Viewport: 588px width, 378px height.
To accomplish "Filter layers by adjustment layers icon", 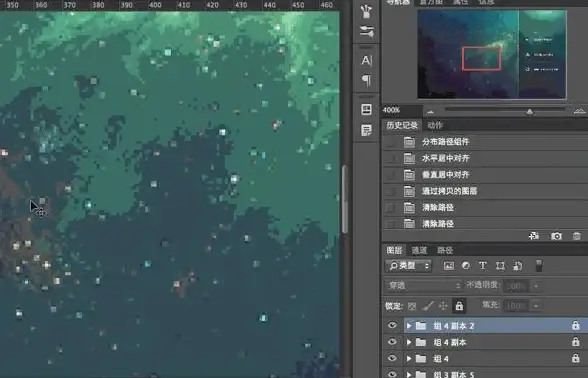I will [466, 266].
